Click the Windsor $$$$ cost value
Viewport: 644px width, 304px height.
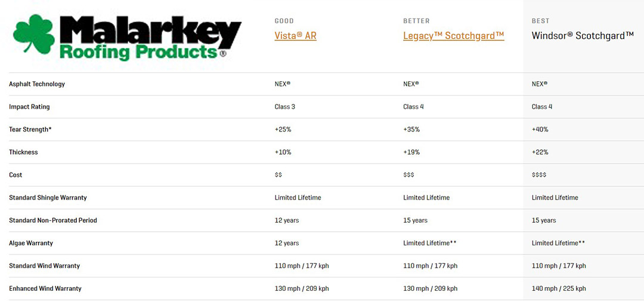(539, 175)
